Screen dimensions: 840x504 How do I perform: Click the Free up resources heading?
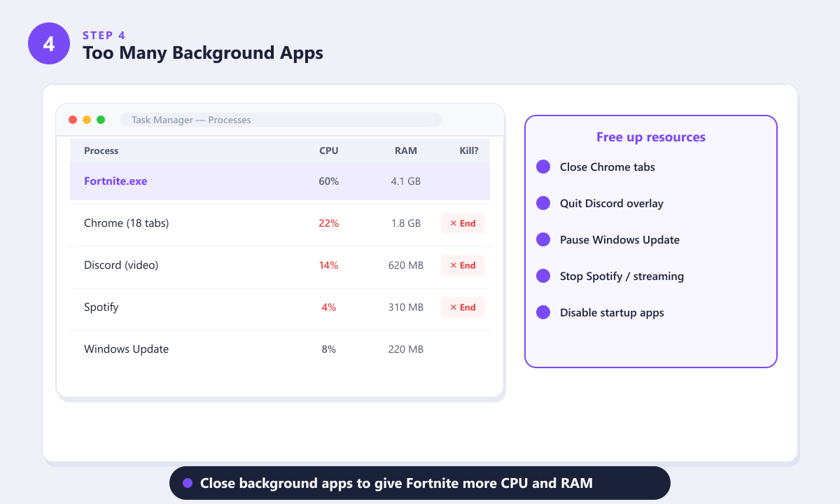[651, 137]
